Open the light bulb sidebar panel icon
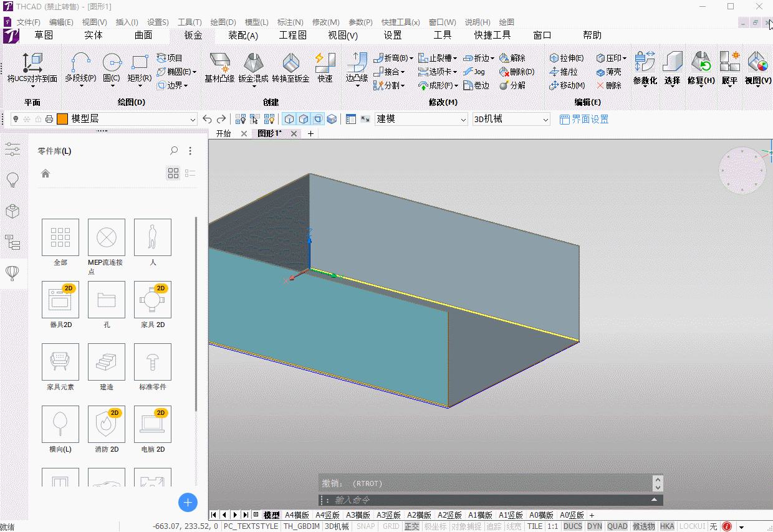The image size is (773, 532). (12, 180)
